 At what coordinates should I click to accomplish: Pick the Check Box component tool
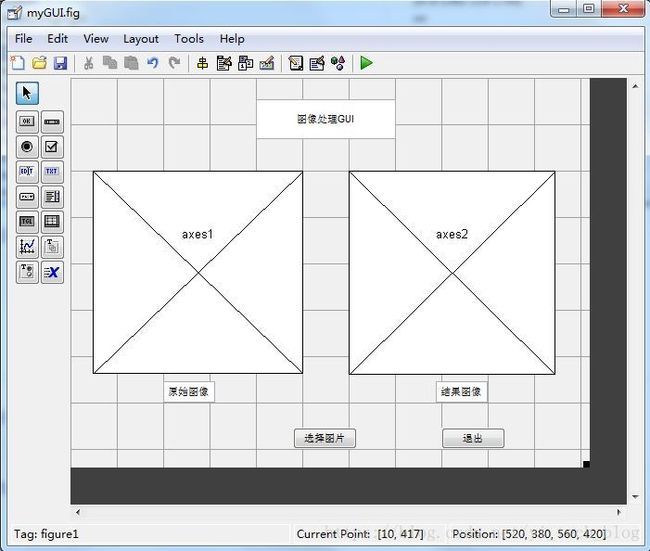point(52,147)
